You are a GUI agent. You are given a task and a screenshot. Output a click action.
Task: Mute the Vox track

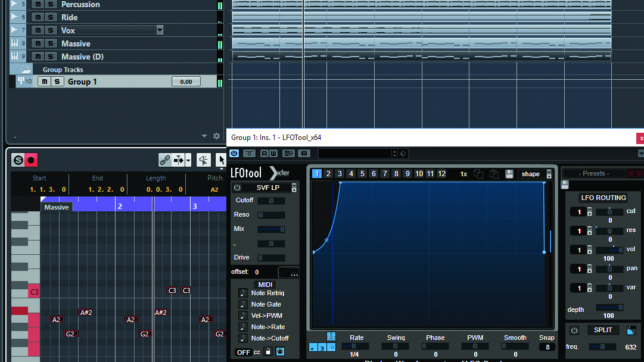pyautogui.click(x=38, y=30)
